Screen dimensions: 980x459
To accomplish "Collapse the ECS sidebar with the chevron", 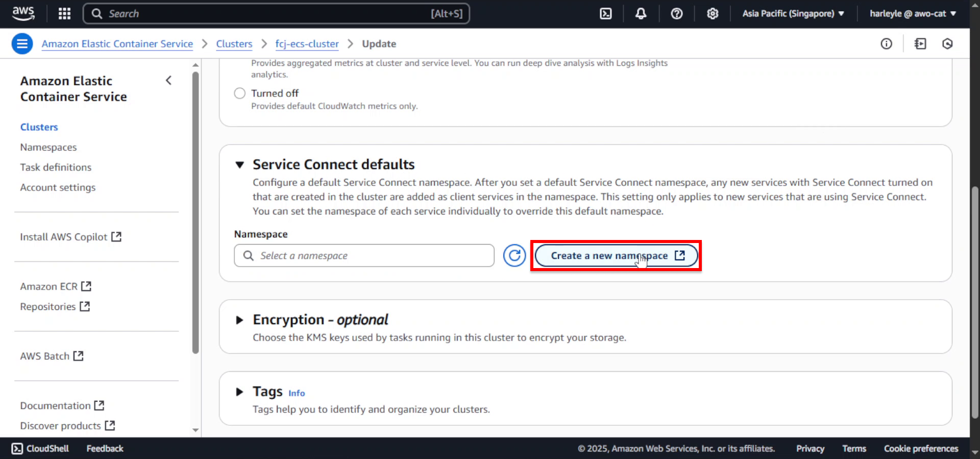I will click(168, 81).
